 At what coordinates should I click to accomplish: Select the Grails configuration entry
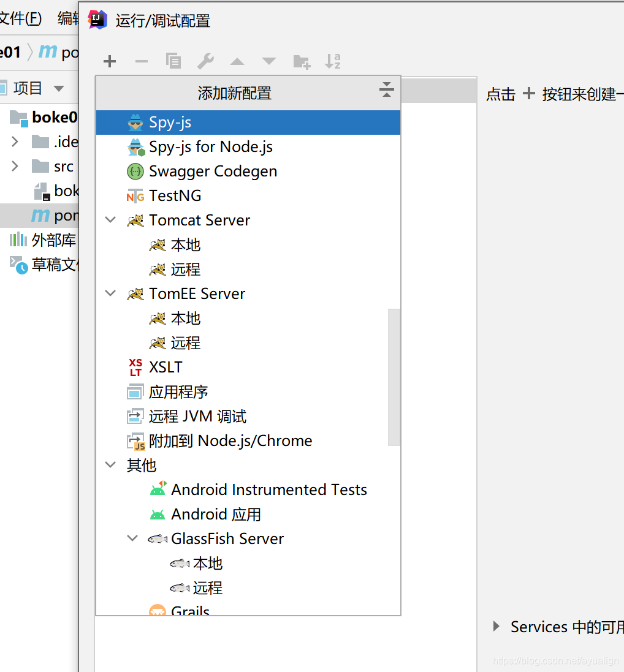click(248, 609)
